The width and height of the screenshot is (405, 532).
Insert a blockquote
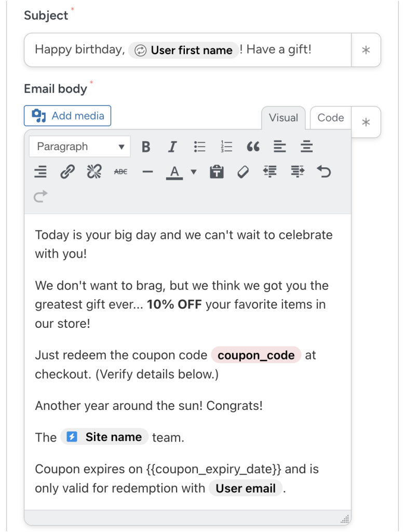click(254, 147)
